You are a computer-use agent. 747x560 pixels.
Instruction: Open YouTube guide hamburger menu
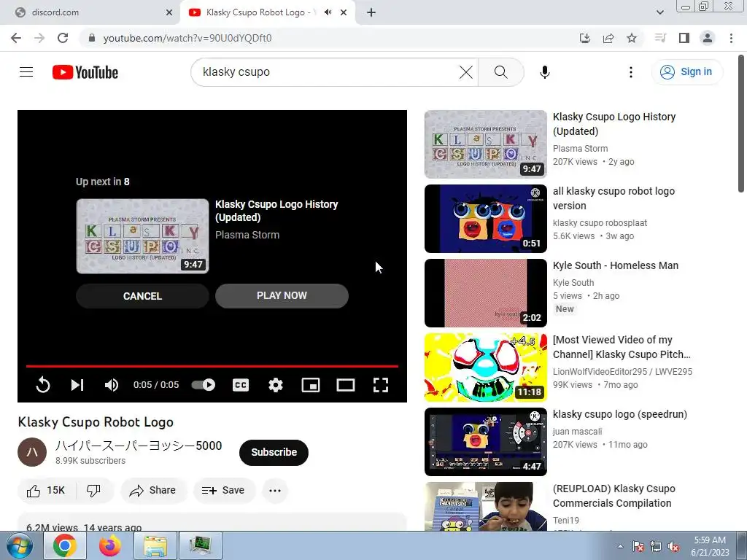(x=26, y=72)
